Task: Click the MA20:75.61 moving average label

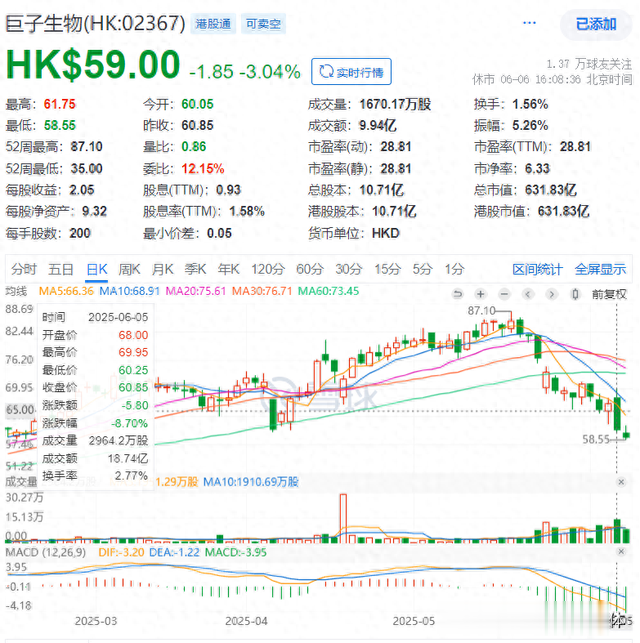Action: coord(196,291)
